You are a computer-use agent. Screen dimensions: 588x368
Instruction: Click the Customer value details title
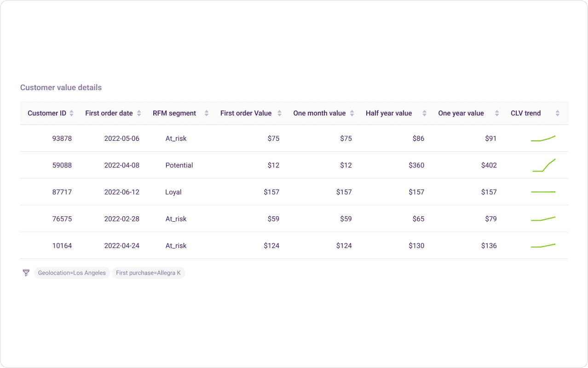point(61,87)
